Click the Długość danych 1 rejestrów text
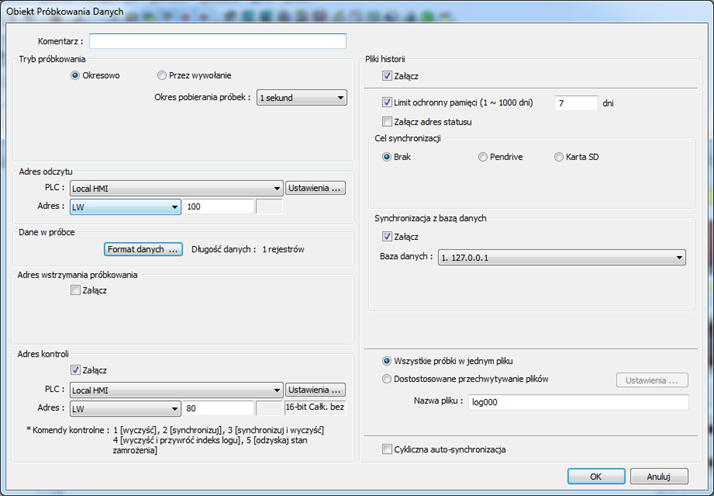Screen dimensions: 714x496 [x=248, y=249]
